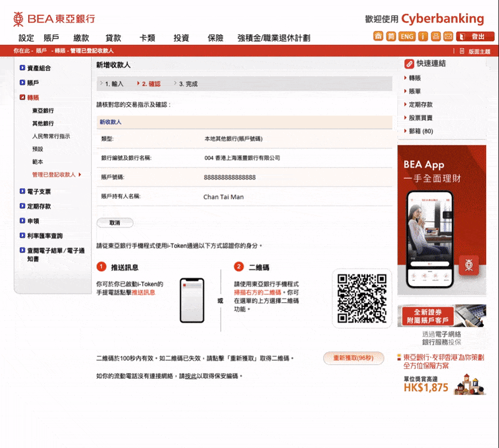Open the 賬戶 top menu

click(52, 38)
